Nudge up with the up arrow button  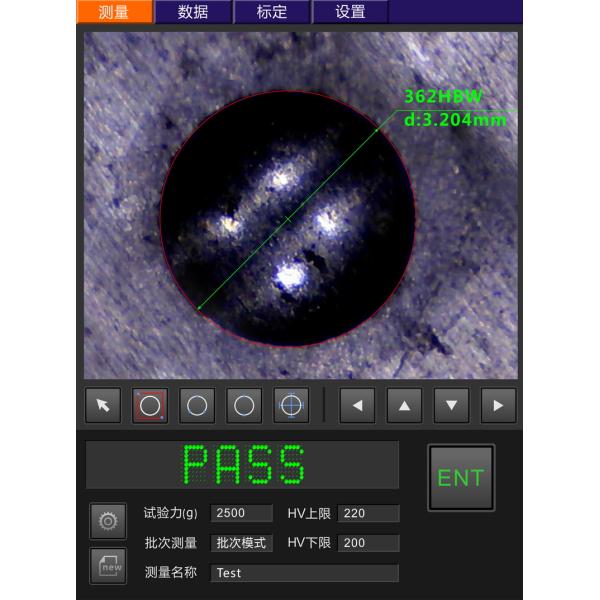404,405
